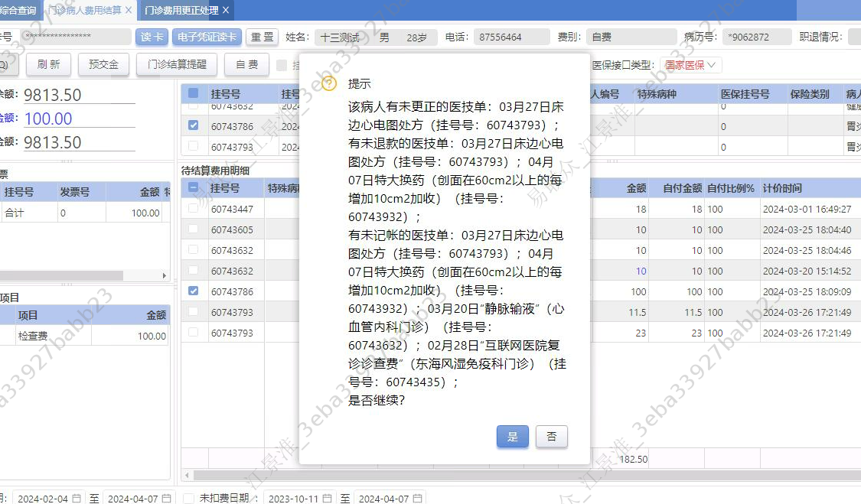Click the 病历号 field *9062872
This screenshot has width=861, height=504.
tap(757, 37)
